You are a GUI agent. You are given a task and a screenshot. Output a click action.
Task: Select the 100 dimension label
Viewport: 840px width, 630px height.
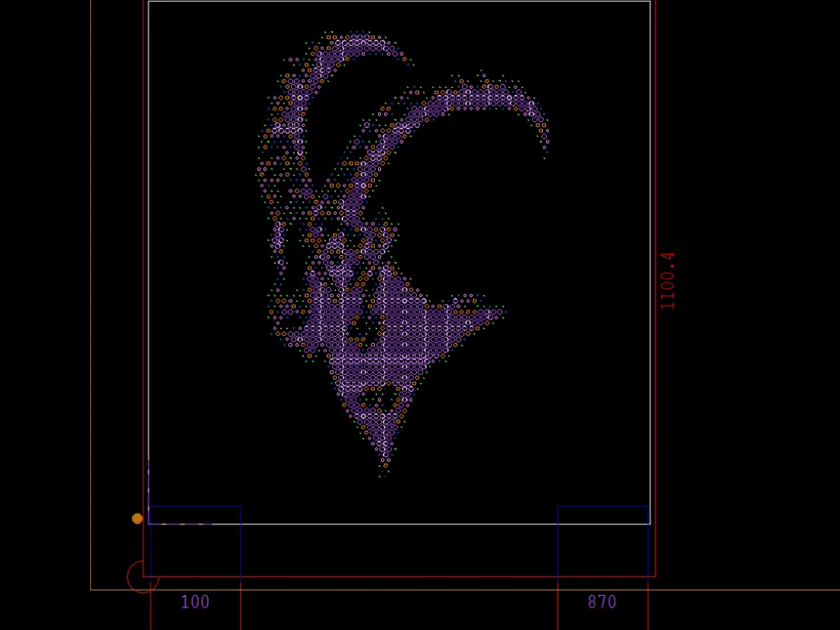[x=195, y=602]
